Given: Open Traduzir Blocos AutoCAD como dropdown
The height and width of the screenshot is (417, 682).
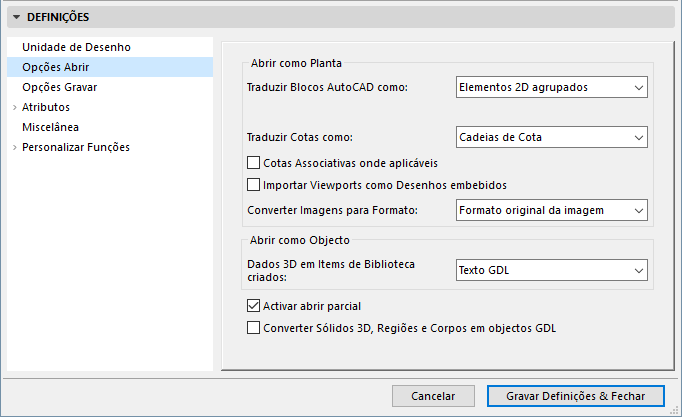Looking at the screenshot, I should [551, 87].
